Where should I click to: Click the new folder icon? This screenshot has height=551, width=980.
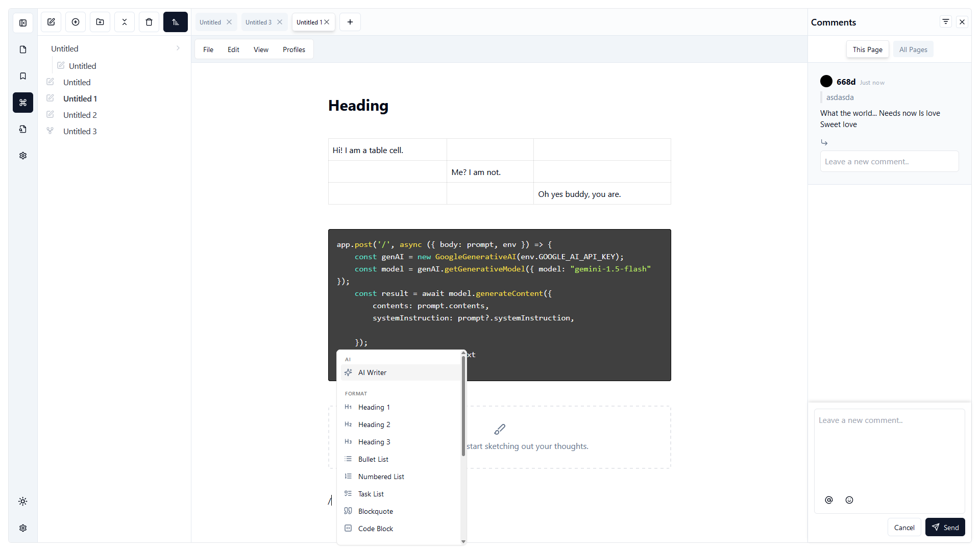(x=100, y=22)
